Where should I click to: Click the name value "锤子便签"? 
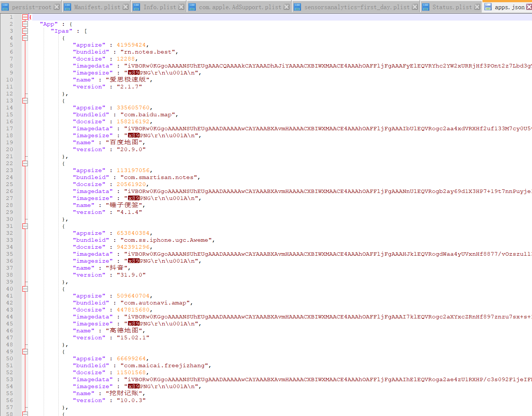coord(124,205)
